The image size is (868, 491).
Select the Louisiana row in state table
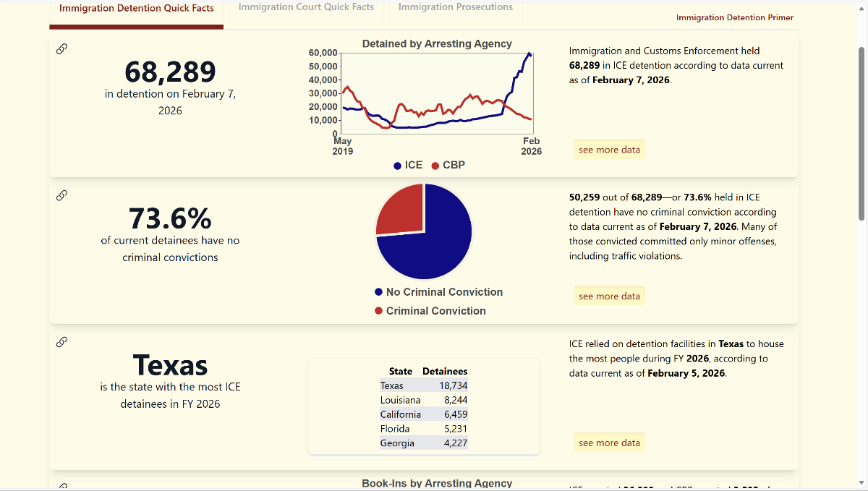(424, 400)
